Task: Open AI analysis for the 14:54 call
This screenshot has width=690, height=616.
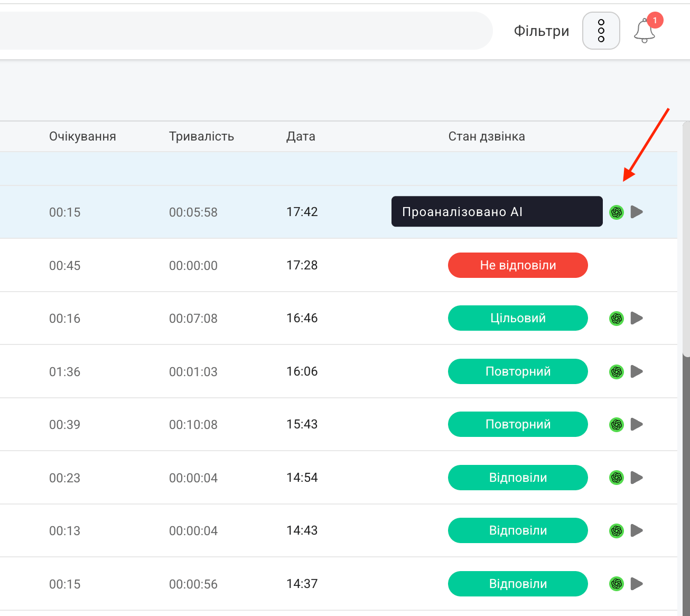Action: coord(617,478)
